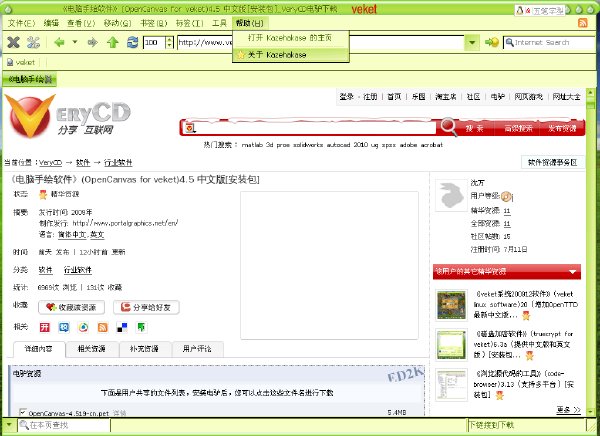This screenshot has width=600, height=436.
Task: Select 关于 Kazehakase menu item
Action: (x=290, y=55)
